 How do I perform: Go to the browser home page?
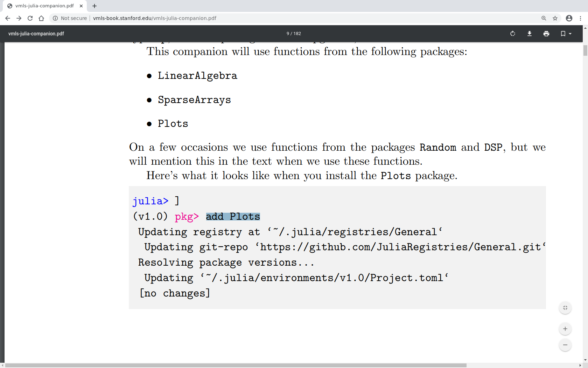click(41, 18)
